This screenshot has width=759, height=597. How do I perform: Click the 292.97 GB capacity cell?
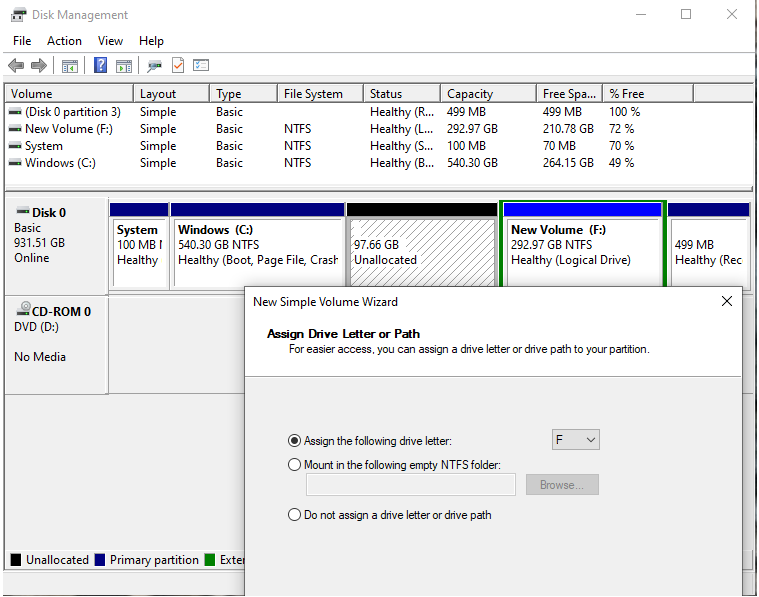click(472, 129)
